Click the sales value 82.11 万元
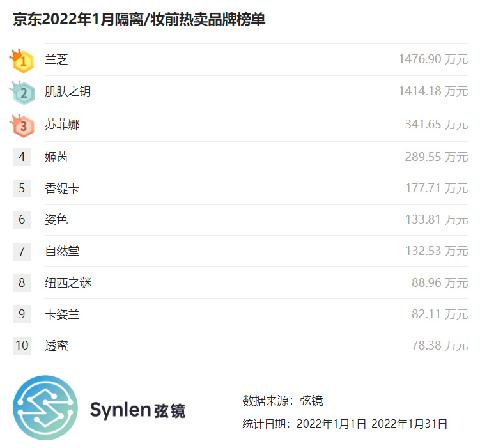Screen dimensions: 480x448 click(x=440, y=314)
